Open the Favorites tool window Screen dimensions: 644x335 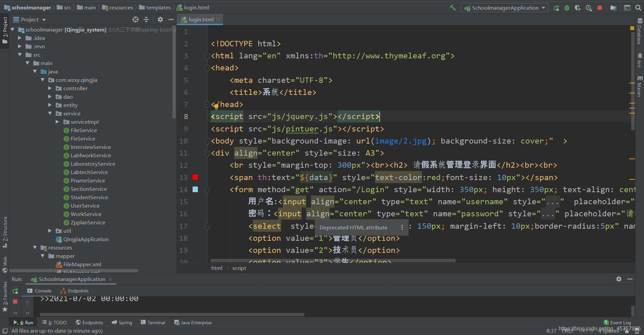(5, 296)
